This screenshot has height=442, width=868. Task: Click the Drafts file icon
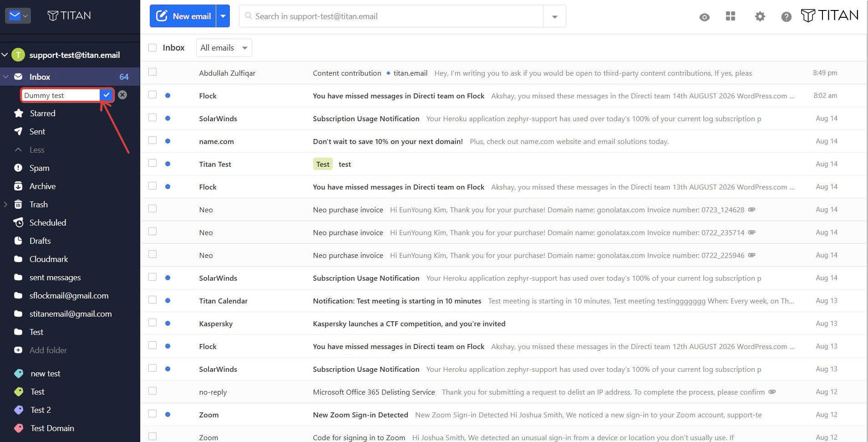pos(18,241)
